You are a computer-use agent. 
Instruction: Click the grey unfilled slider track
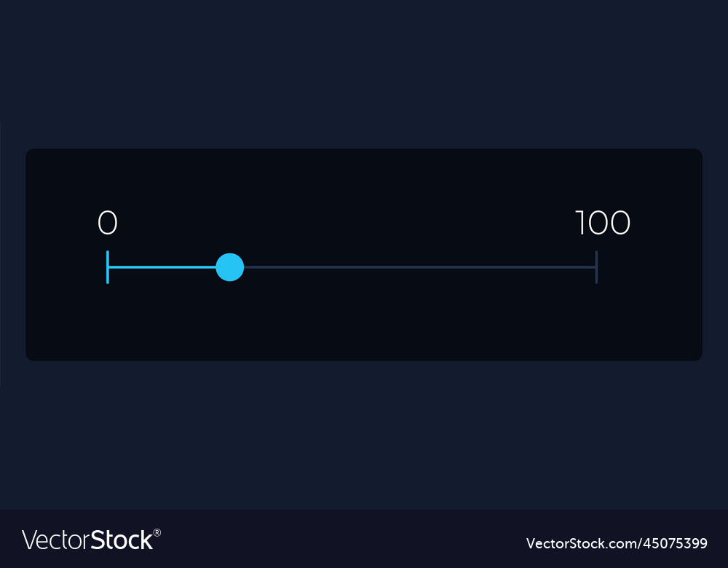[420, 267]
